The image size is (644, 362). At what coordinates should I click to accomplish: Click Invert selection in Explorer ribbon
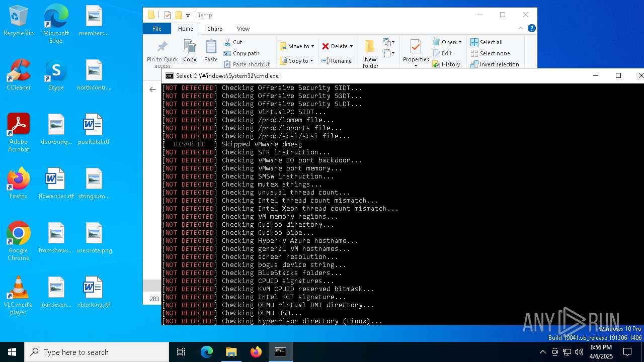coord(495,64)
